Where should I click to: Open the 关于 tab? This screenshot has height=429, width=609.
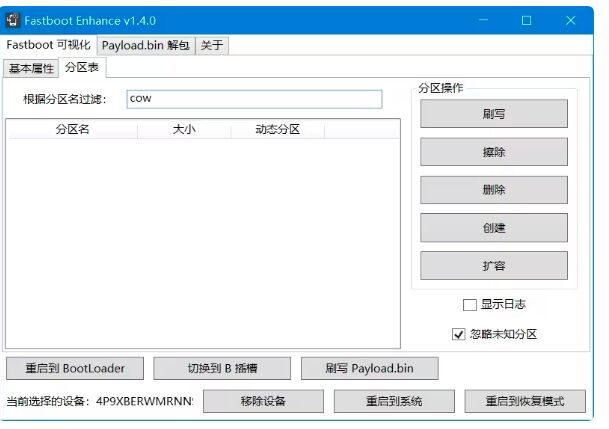pos(212,46)
